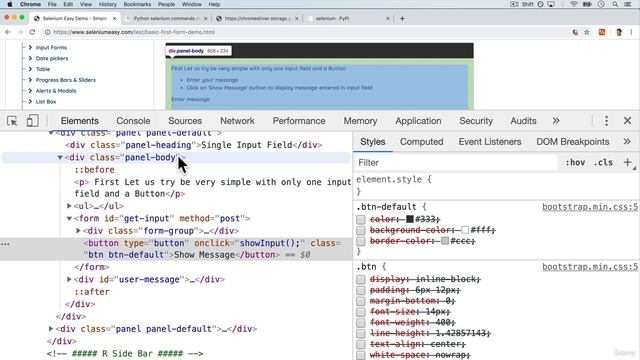Toggle font-weight 400 checkbox
This screenshot has width=640, height=360.
click(360, 323)
